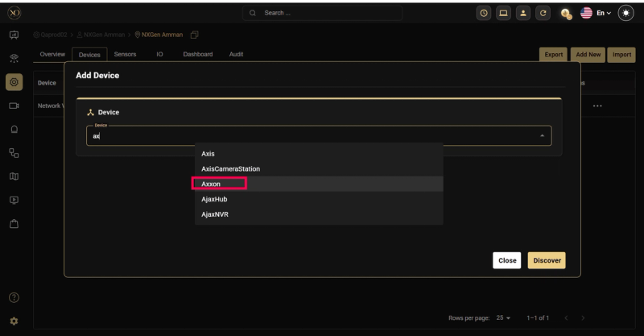Go to the previous page arrow
The image size is (644, 336).
click(566, 318)
